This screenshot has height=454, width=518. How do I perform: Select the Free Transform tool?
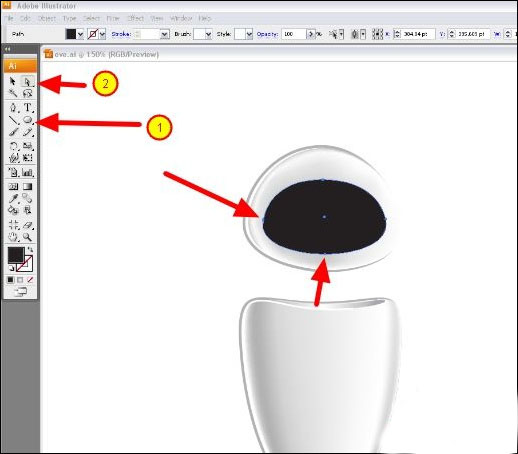pos(28,158)
